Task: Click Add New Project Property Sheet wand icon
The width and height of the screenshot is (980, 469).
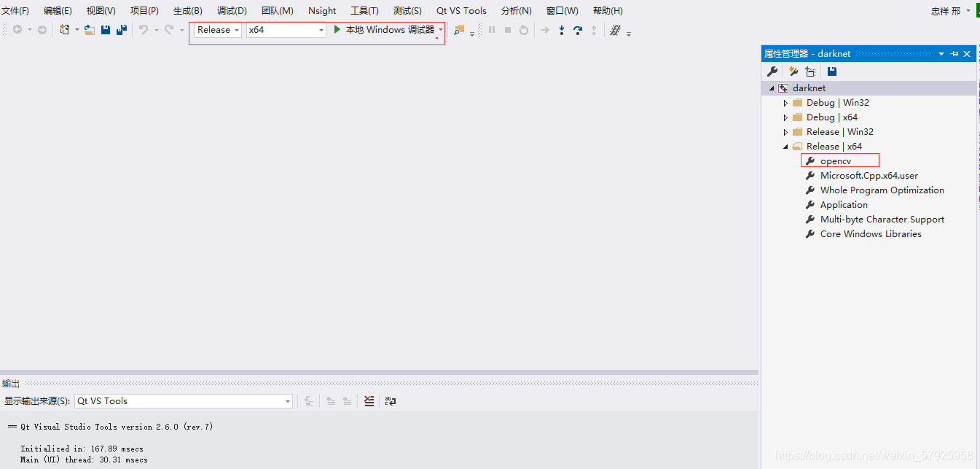Action: pos(793,71)
